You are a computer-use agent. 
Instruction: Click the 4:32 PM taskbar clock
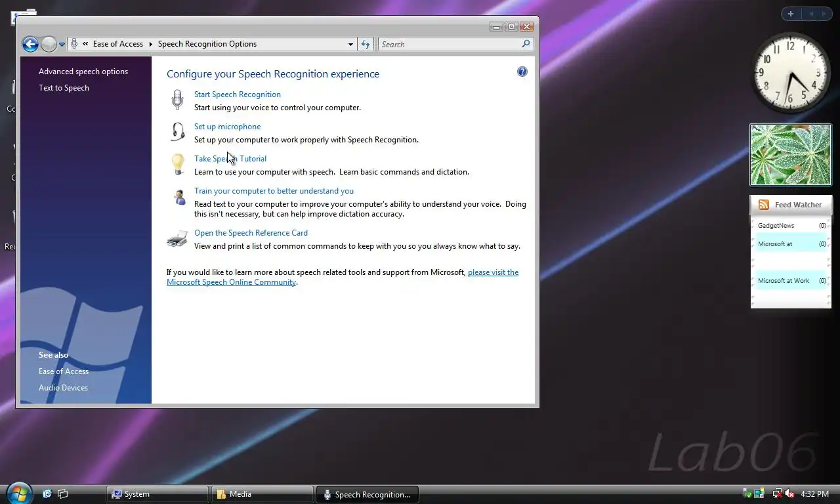coord(815,494)
